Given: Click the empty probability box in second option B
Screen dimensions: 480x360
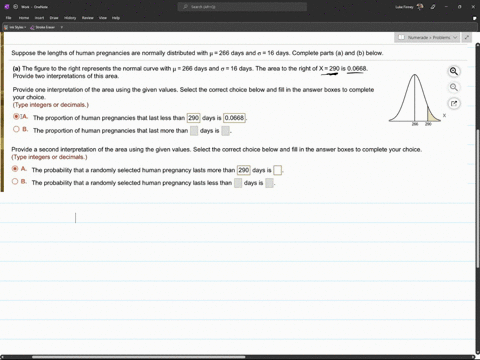Looking at the screenshot, I should tap(269, 183).
